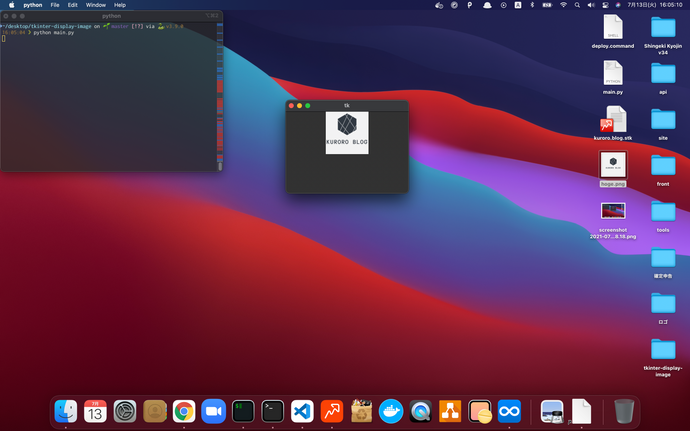Close the tk window
690x431 pixels.
click(x=291, y=106)
